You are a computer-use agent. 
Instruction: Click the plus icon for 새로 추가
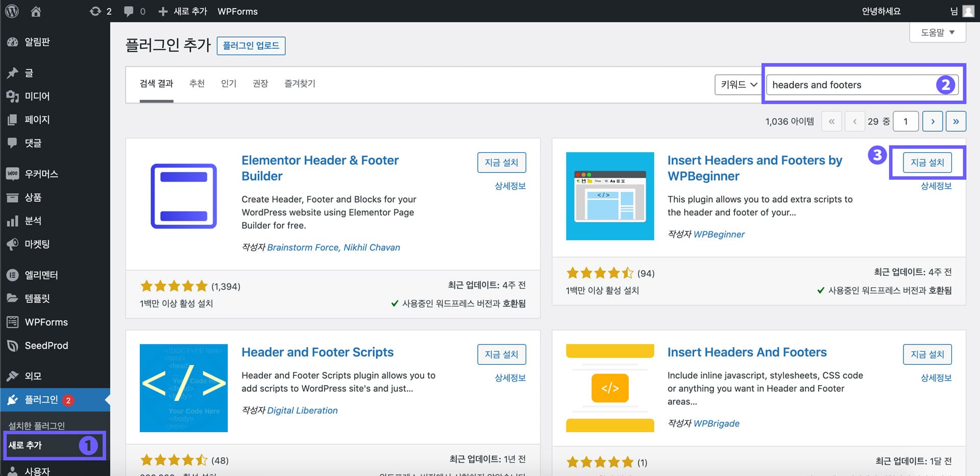[163, 11]
